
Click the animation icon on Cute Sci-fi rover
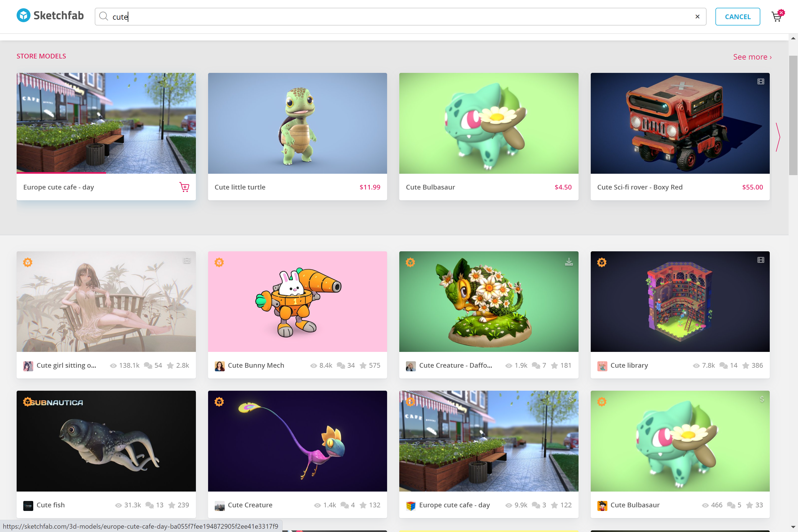coord(761,81)
